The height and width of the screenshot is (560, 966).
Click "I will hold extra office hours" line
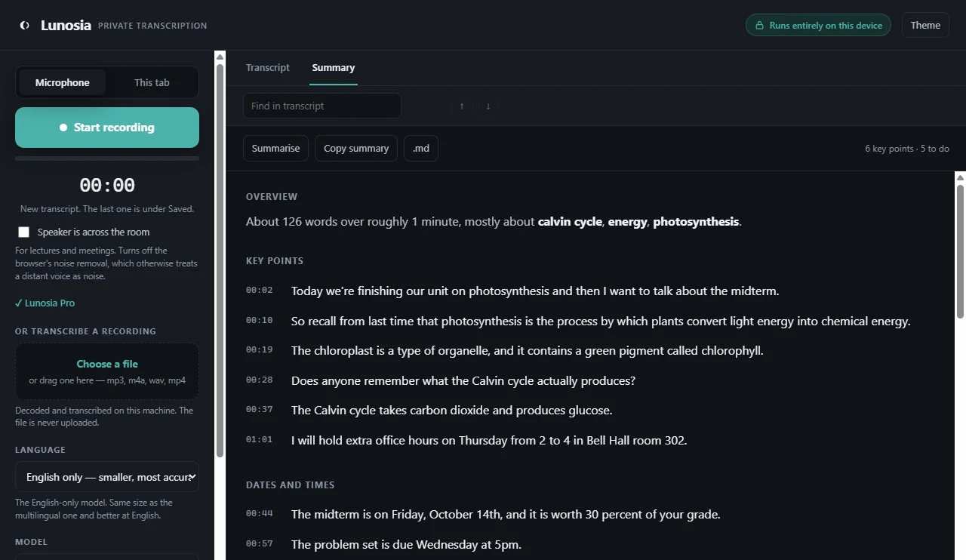point(489,441)
